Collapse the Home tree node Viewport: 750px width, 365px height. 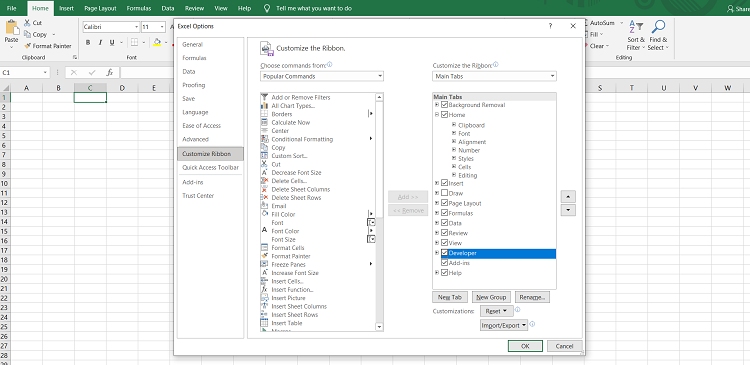click(437, 115)
